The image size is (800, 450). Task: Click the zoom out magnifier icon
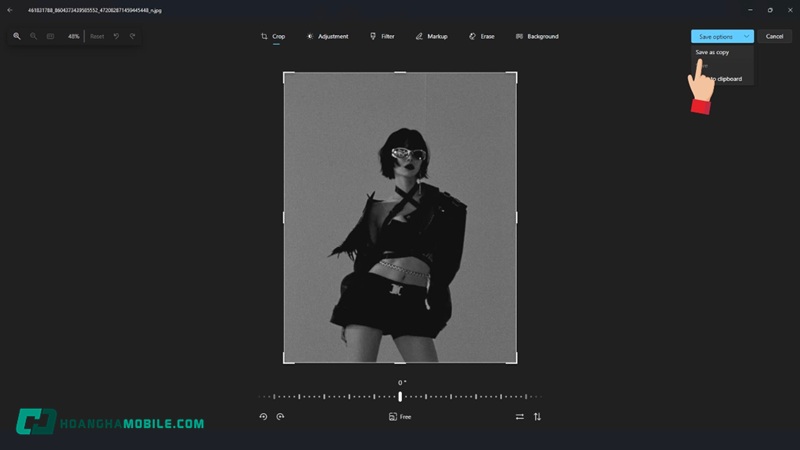(33, 36)
